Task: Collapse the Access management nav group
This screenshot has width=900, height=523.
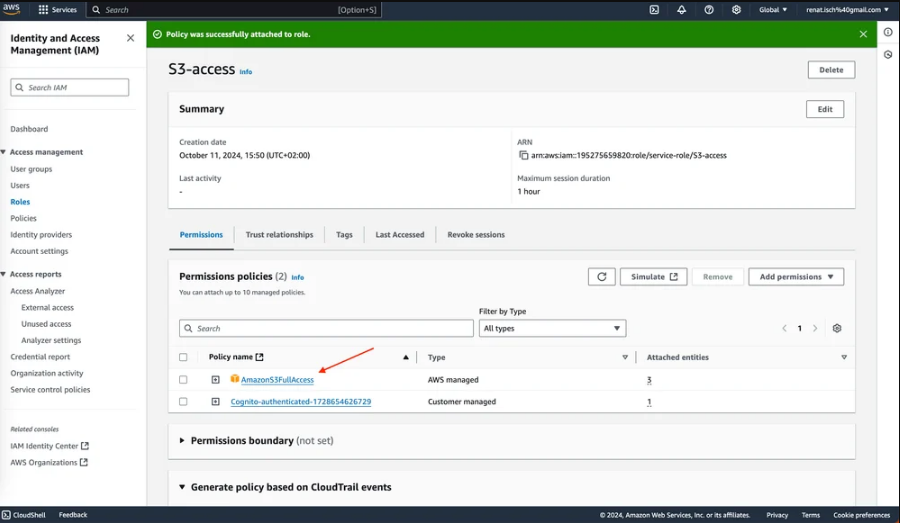Action: tap(3, 152)
